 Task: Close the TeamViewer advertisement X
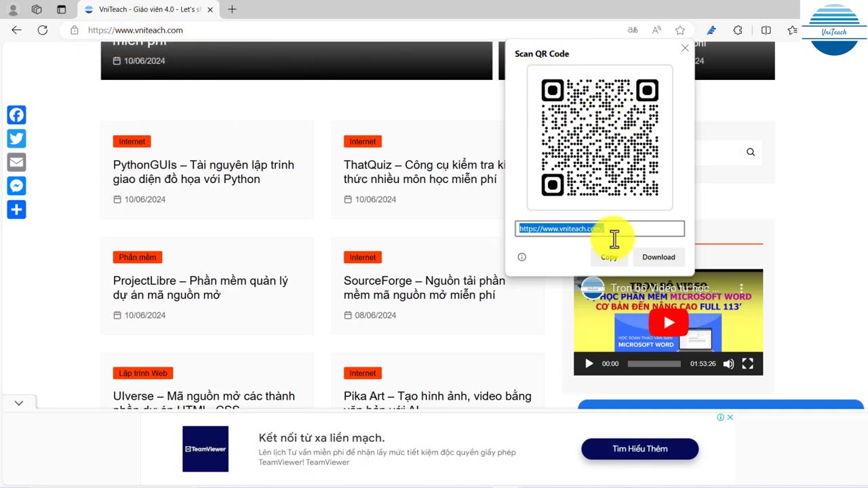[730, 418]
